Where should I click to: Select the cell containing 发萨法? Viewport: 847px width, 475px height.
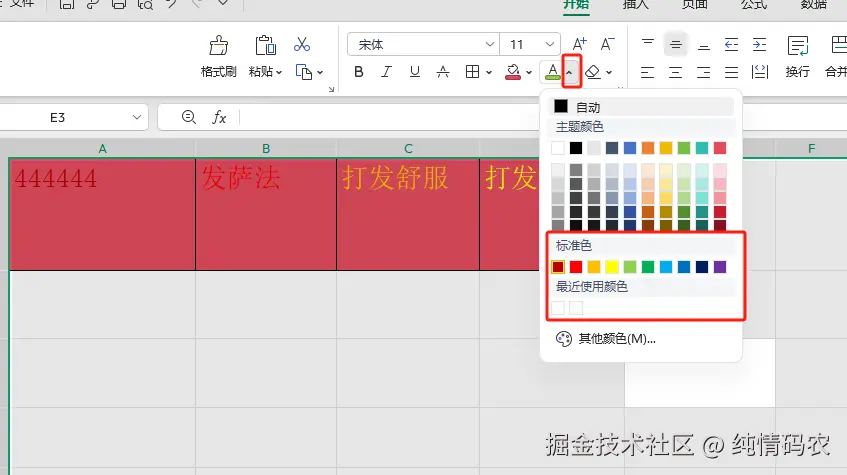coord(266,214)
